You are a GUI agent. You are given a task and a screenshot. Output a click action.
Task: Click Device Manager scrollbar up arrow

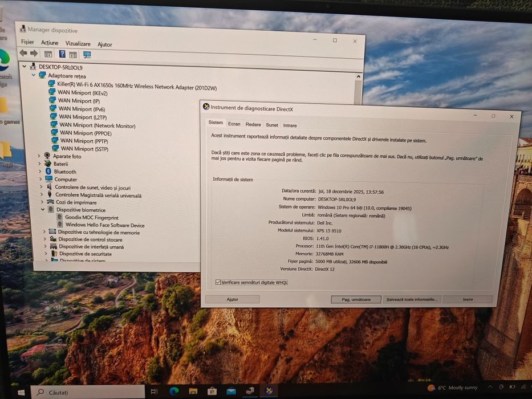358,77
